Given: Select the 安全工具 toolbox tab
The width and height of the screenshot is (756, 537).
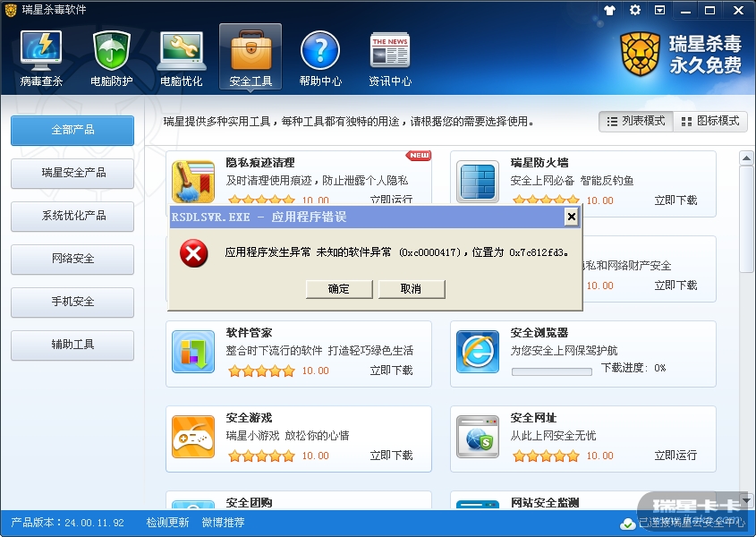Looking at the screenshot, I should pyautogui.click(x=251, y=57).
